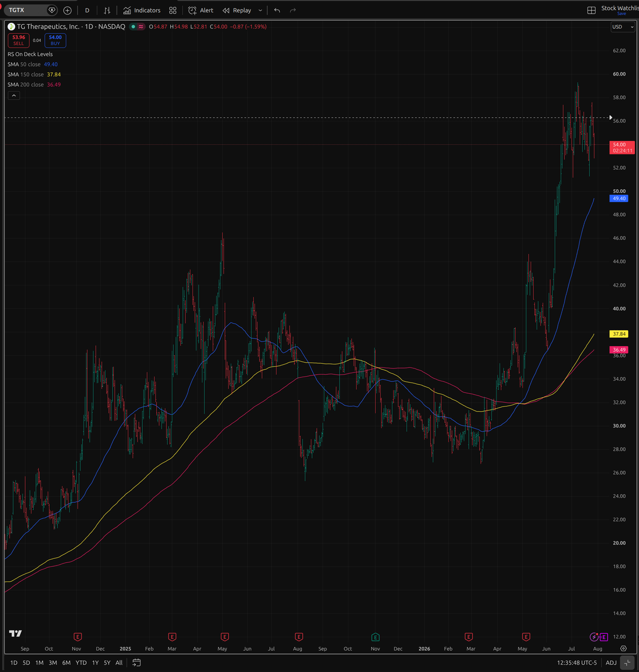The height and width of the screenshot is (672, 639).
Task: Click the blue BUY 54.00 button
Action: pos(55,40)
